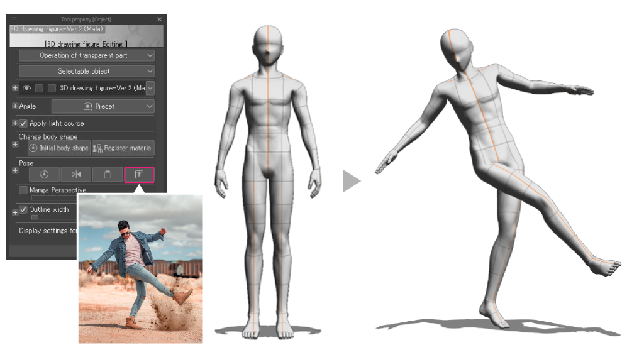Image resolution: width=644 pixels, height=362 pixels.
Task: Toggle the eye visibility icon for 3D figure
Action: (26, 89)
